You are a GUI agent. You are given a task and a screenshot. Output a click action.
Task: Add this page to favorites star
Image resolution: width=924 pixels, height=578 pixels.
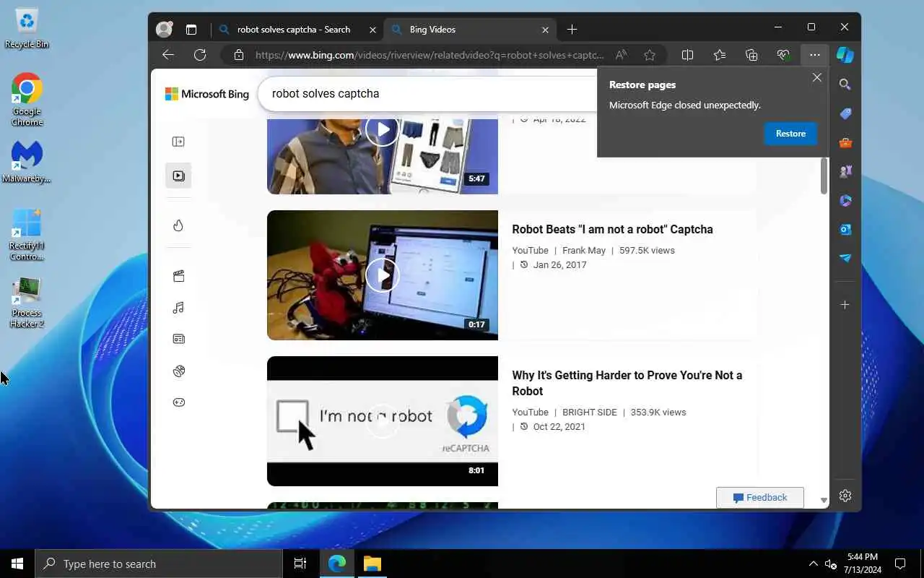coord(650,55)
